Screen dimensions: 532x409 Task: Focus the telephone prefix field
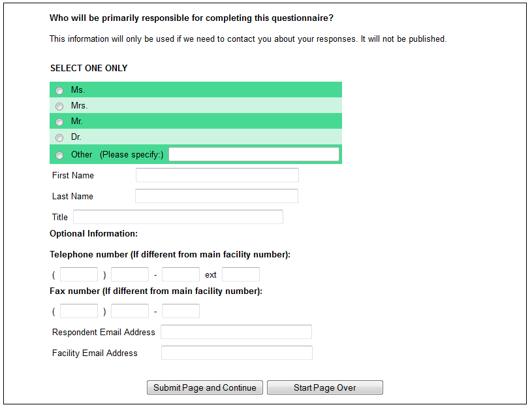130,274
